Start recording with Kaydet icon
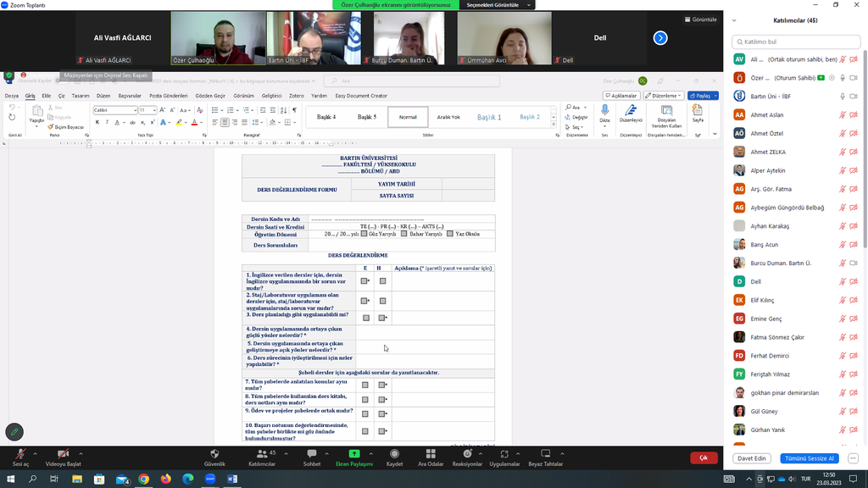This screenshot has height=488, width=868. [x=394, y=454]
